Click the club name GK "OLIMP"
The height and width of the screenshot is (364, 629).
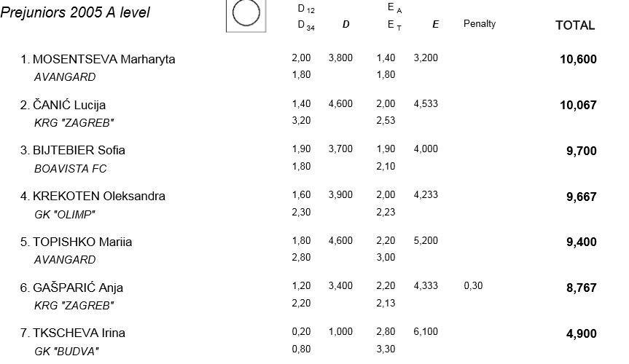[65, 215]
